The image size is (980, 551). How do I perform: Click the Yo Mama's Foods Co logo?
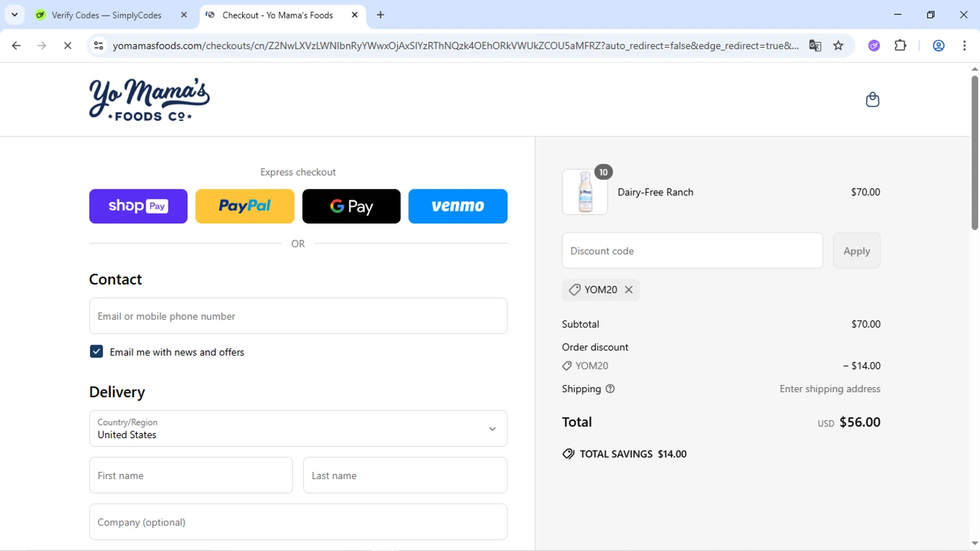coord(150,99)
